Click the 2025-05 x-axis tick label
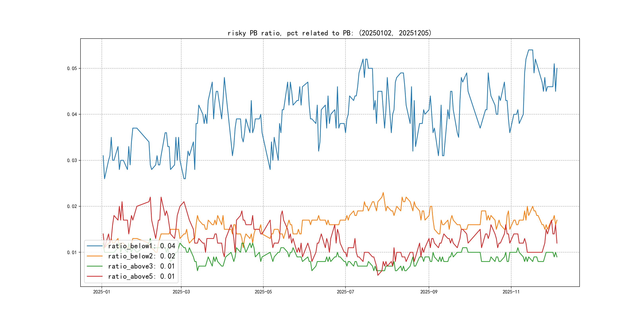This screenshot has width=644, height=322. pyautogui.click(x=263, y=292)
